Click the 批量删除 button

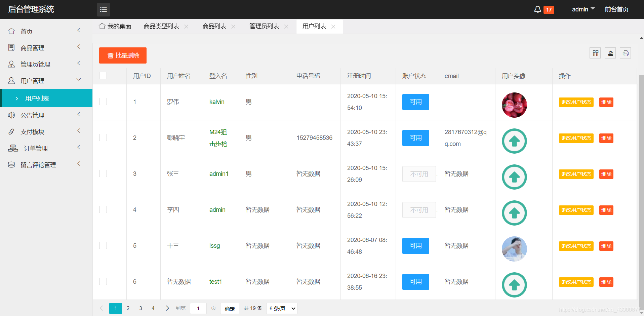[123, 55]
